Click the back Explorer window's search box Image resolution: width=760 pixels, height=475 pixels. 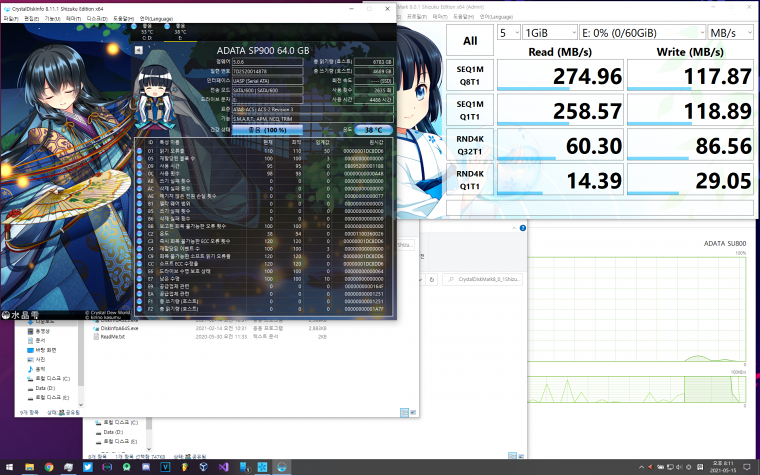(x=483, y=279)
